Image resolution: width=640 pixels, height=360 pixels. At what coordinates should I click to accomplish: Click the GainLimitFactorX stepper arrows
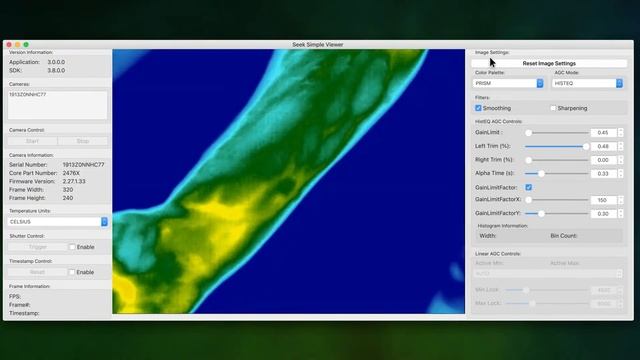pos(620,200)
